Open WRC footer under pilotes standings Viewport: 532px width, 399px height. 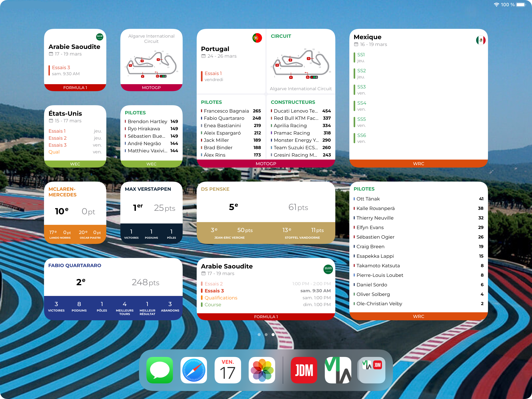(418, 316)
